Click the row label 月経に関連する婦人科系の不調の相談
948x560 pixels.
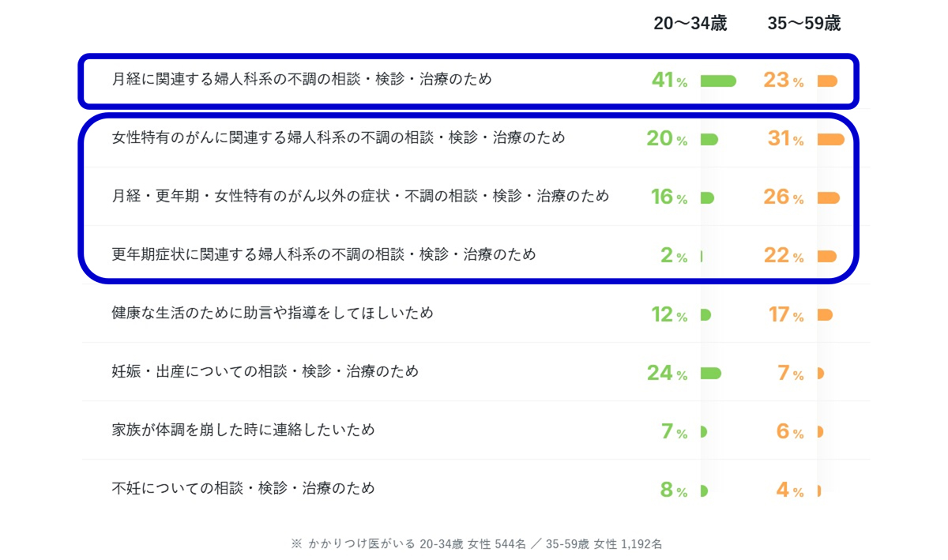pos(302,79)
